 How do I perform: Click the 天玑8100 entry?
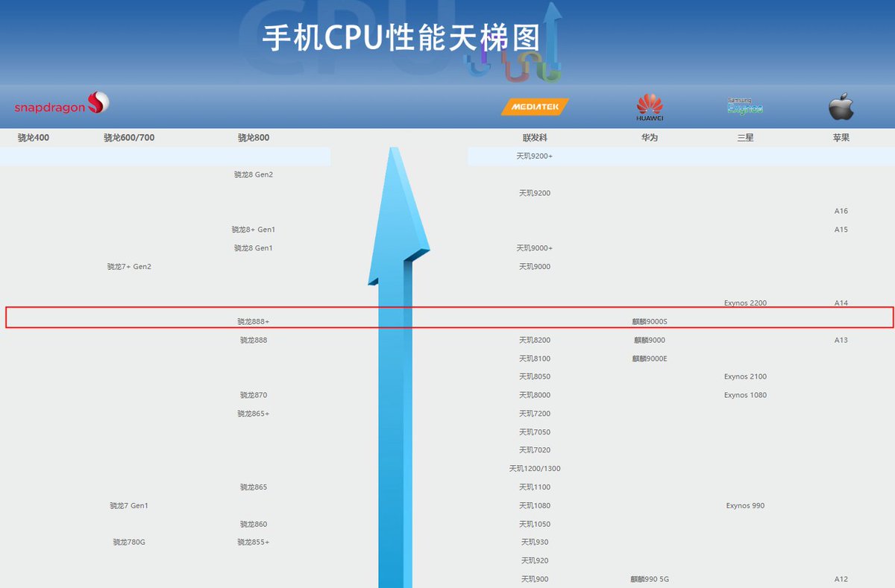[535, 359]
